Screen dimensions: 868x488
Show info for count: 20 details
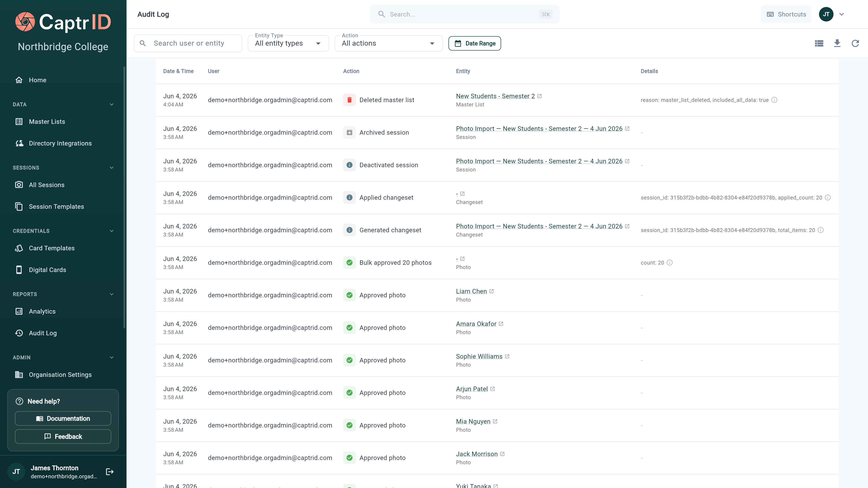coord(670,263)
